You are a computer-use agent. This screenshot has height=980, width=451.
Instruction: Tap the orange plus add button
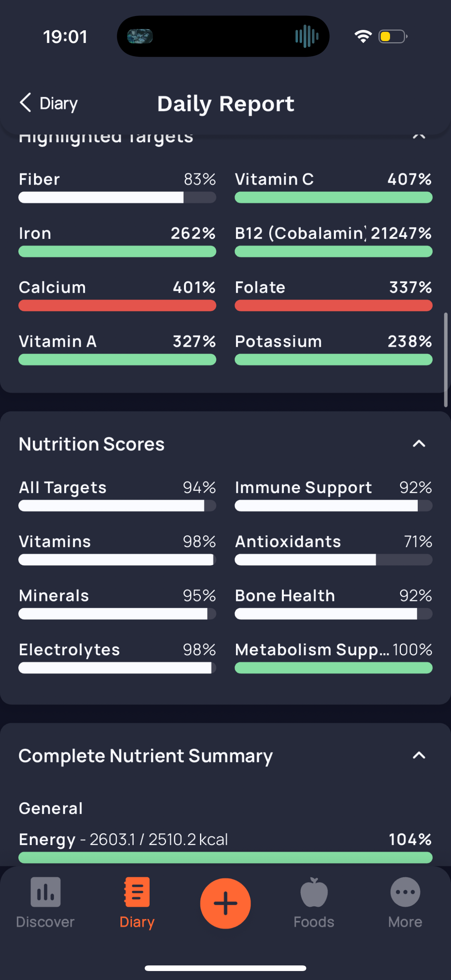click(x=225, y=903)
